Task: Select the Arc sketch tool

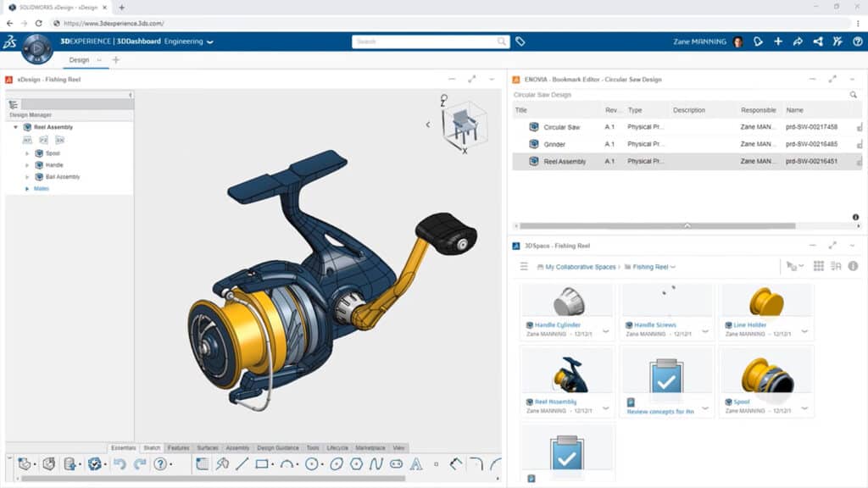Action: click(288, 463)
